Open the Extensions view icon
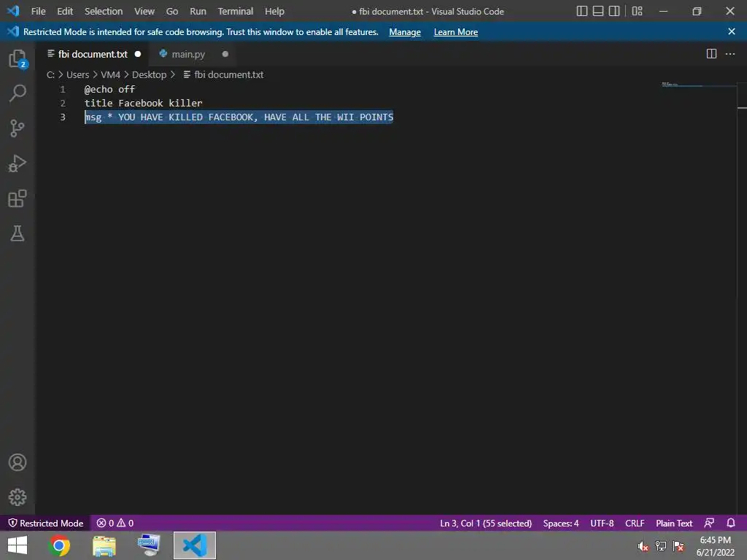 [x=18, y=198]
